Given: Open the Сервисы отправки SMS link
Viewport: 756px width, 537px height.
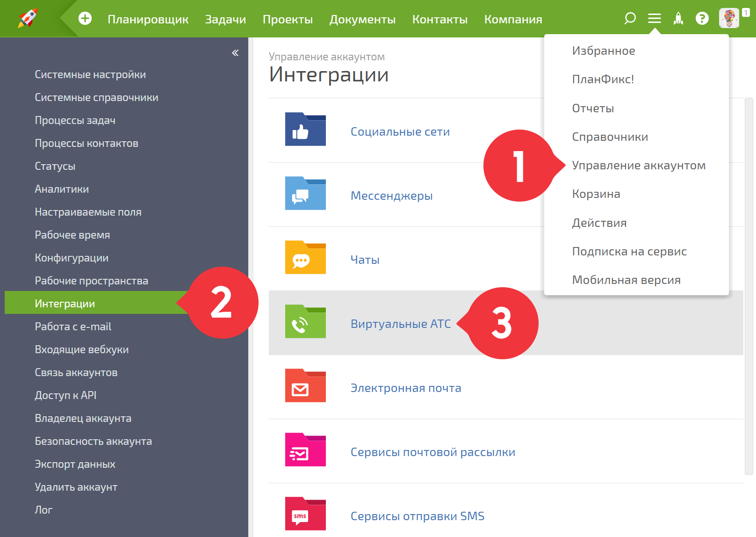Looking at the screenshot, I should [x=417, y=516].
